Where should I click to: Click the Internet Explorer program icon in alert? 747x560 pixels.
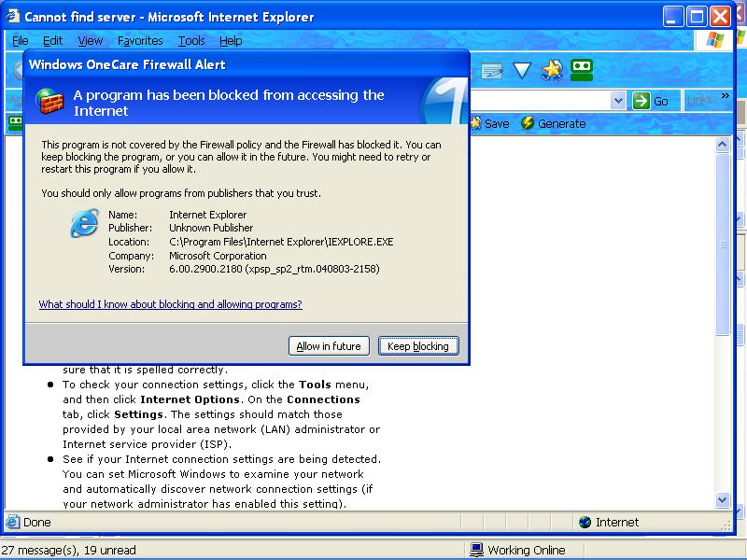click(x=85, y=222)
